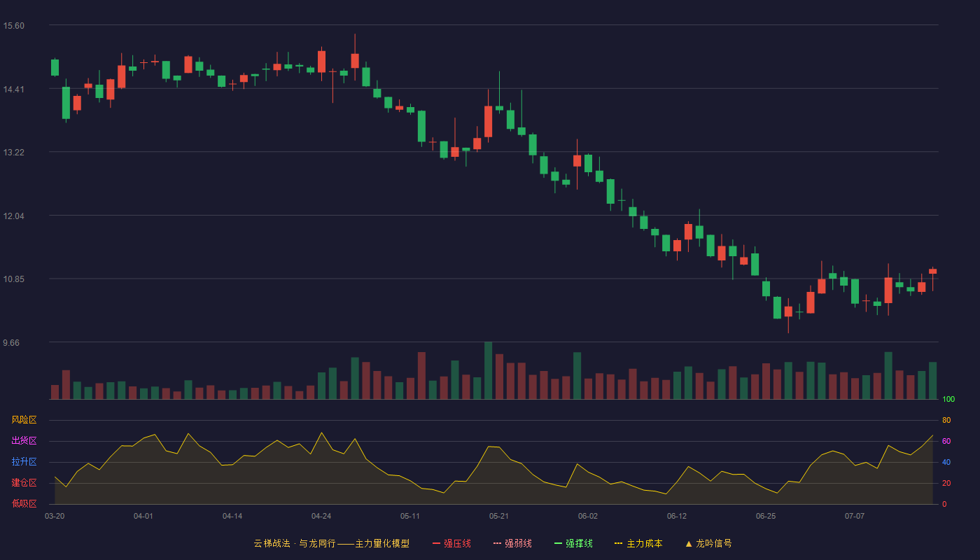980x560 pixels.
Task: Click the yellow dotted 主力成本 legend marker
Action: coord(618,544)
